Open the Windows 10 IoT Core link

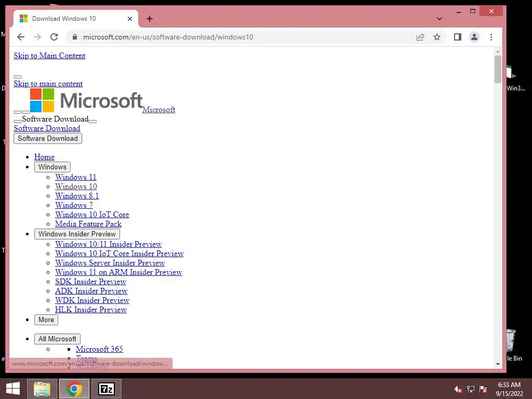coord(92,215)
